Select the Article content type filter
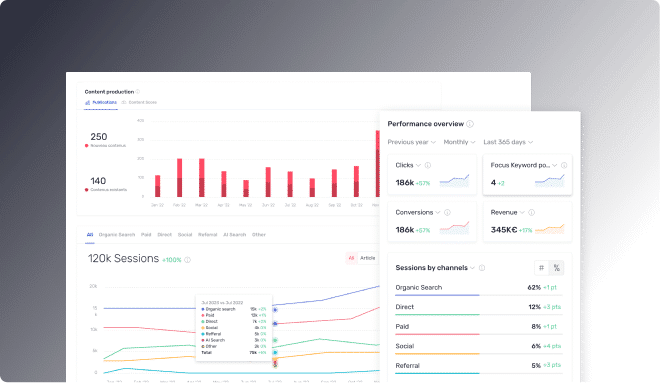Viewport: 660px width, 383px height. tap(367, 258)
